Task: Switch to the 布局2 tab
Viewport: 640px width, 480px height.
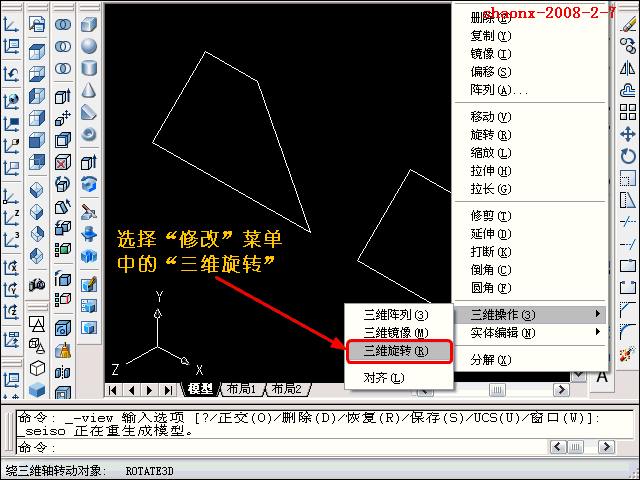Action: (287, 389)
